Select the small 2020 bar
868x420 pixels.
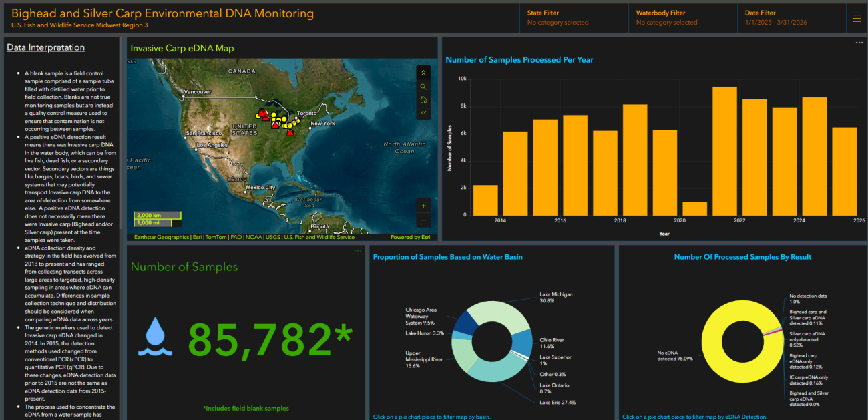(694, 208)
